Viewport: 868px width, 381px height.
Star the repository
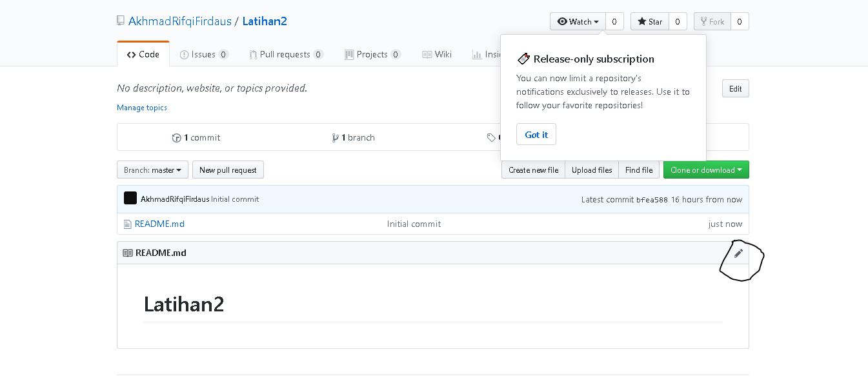click(650, 21)
